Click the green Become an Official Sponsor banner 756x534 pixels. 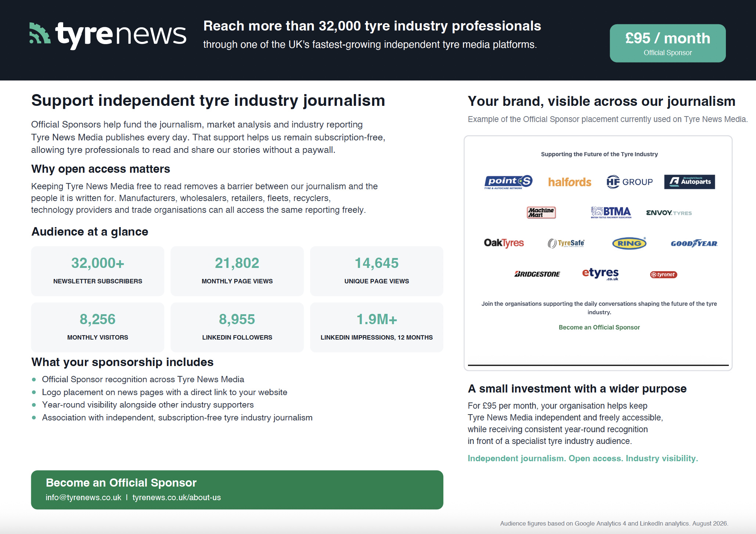click(x=237, y=490)
